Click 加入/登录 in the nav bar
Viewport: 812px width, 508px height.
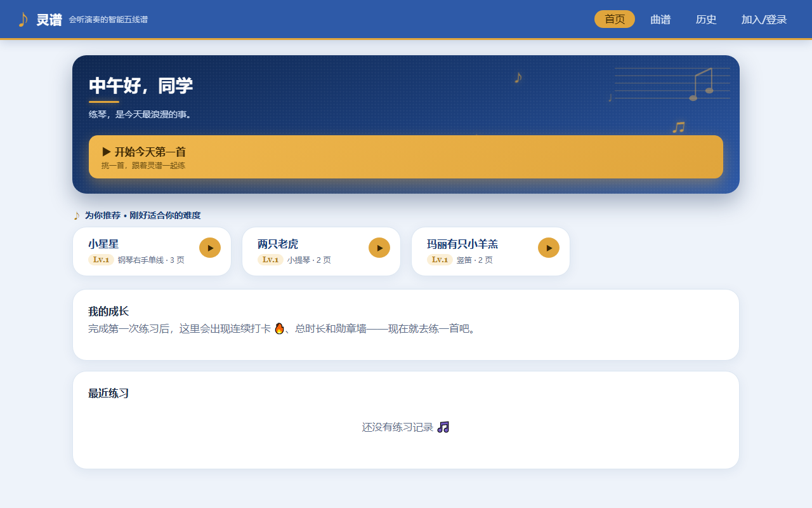click(x=764, y=19)
